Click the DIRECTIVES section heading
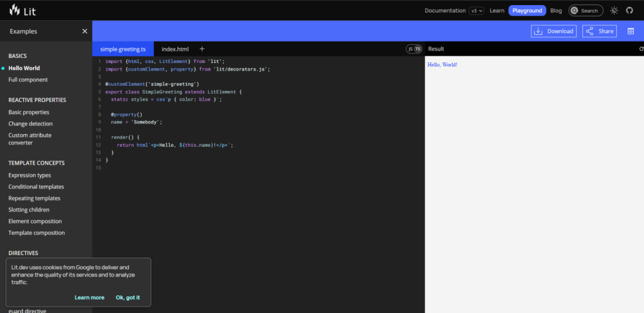The height and width of the screenshot is (313, 644). (23, 253)
